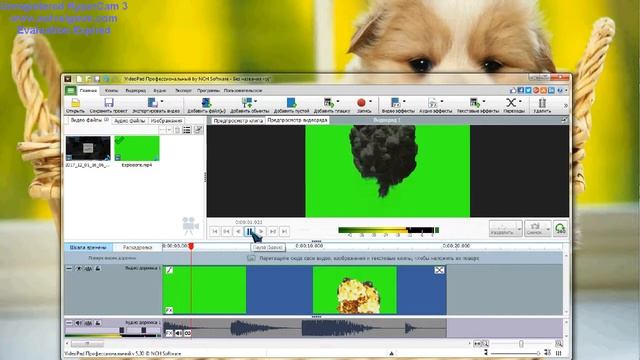Click the 360 degree view button
Screen dimensions: 640x360
[560, 229]
